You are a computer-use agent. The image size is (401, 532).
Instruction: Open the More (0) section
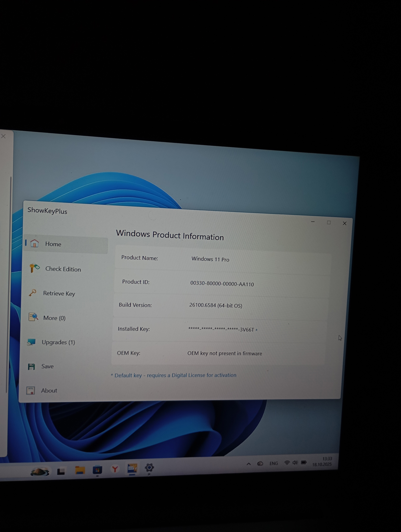click(54, 318)
